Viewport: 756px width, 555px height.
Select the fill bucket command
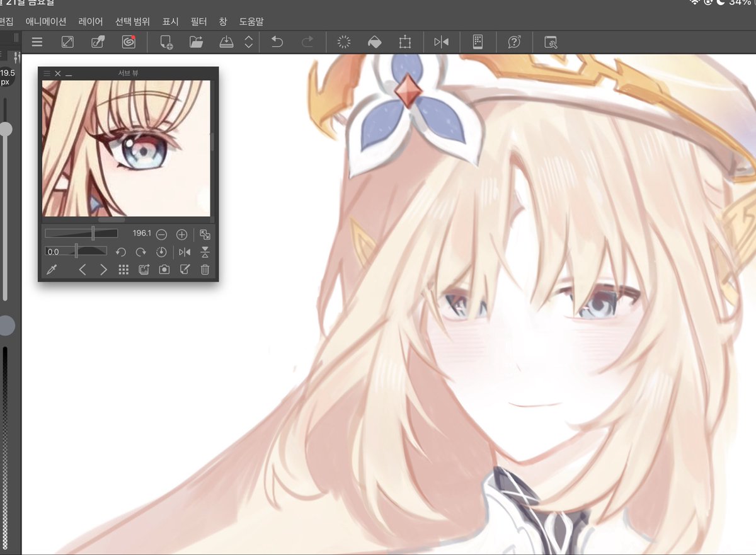click(374, 42)
